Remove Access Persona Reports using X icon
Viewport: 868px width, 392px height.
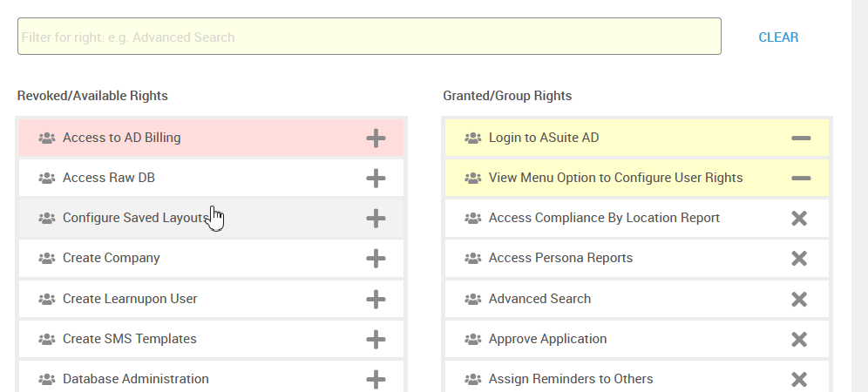(x=799, y=258)
